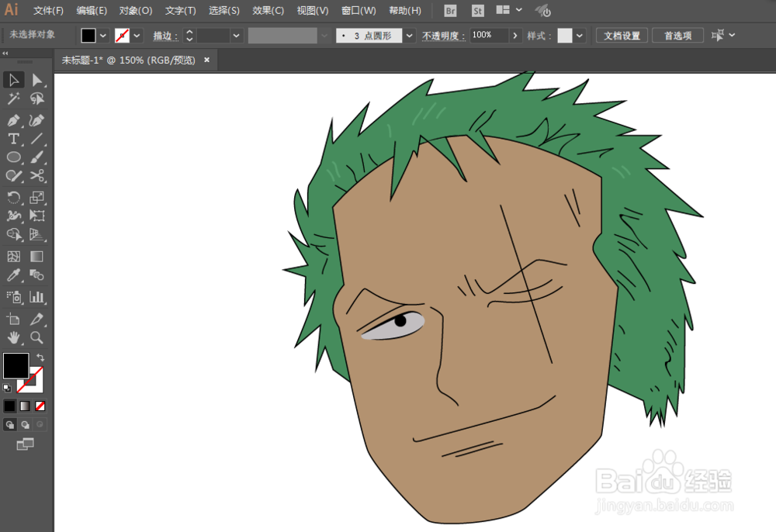Viewport: 776px width, 532px height.
Task: Select the Eyedropper tool
Action: [12, 275]
